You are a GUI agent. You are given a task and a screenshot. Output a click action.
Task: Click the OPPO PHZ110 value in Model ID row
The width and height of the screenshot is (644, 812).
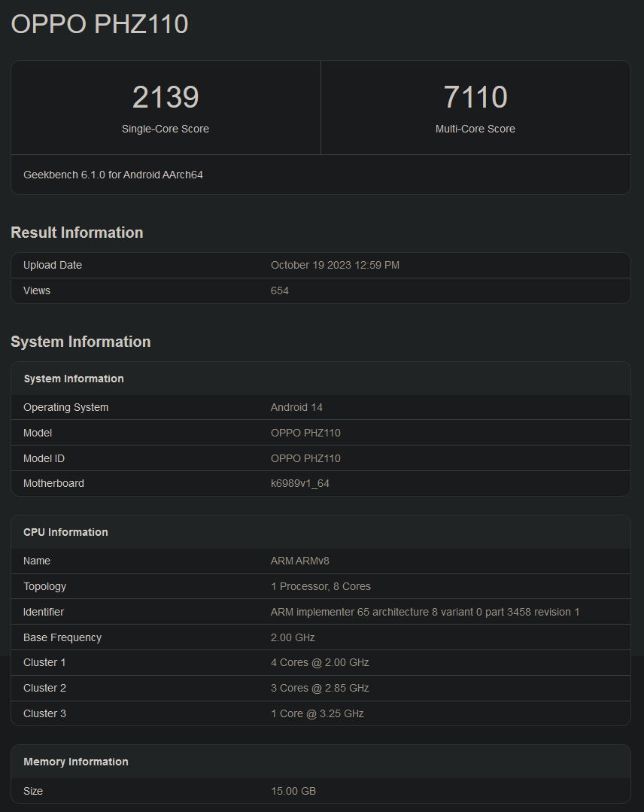pyautogui.click(x=305, y=458)
